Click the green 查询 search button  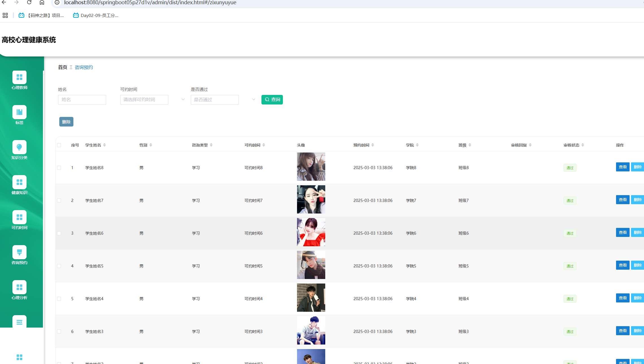[272, 100]
